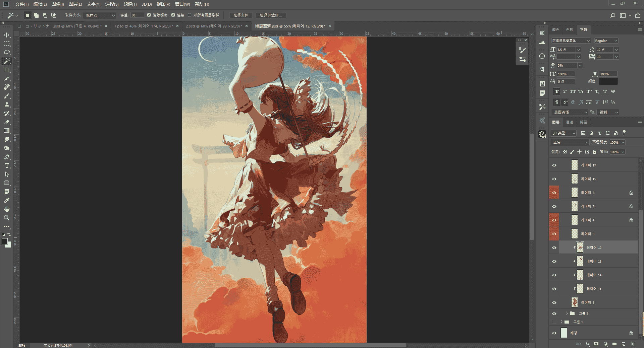Select the Move tool
644x348 pixels.
click(x=7, y=35)
